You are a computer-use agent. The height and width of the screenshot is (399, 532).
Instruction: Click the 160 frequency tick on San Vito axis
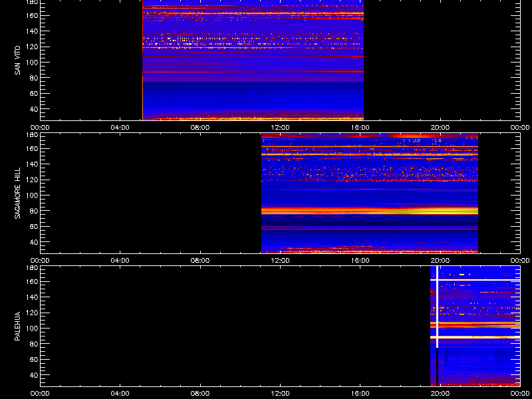31,15
